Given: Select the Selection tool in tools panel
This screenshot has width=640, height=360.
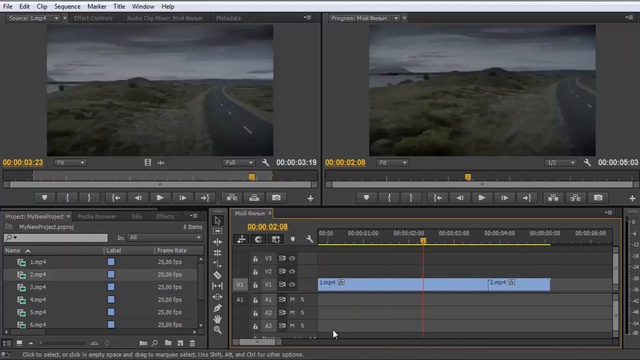Looking at the screenshot, I should tap(217, 221).
